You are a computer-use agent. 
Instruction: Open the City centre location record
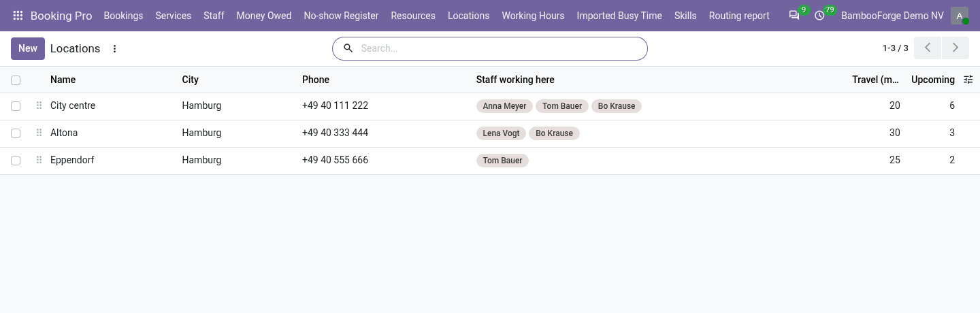73,105
